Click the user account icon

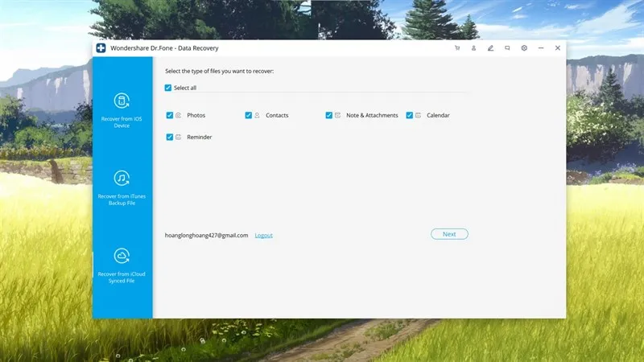tap(473, 48)
